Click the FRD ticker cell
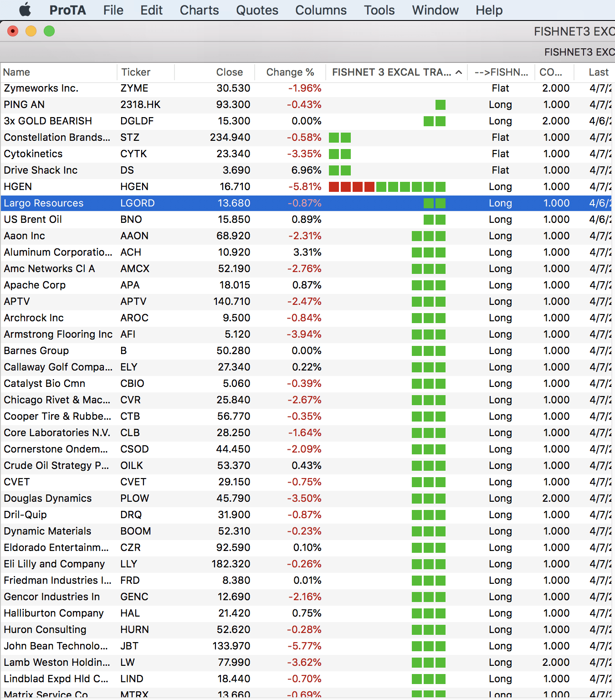The image size is (615, 700). tap(130, 581)
